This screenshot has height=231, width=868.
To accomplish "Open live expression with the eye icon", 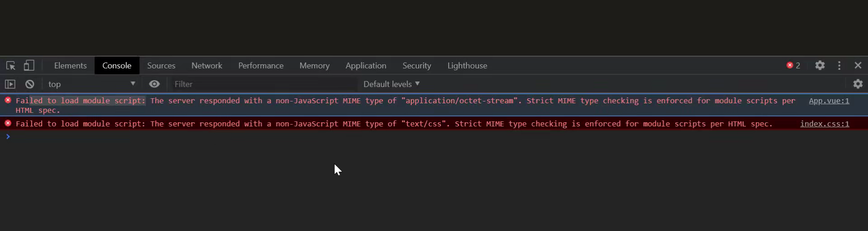I will pos(154,84).
